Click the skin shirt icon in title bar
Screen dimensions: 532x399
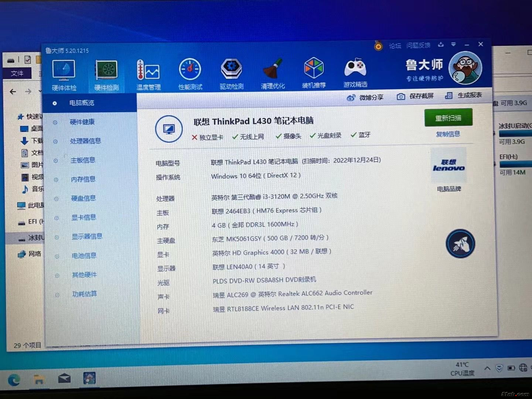(441, 45)
